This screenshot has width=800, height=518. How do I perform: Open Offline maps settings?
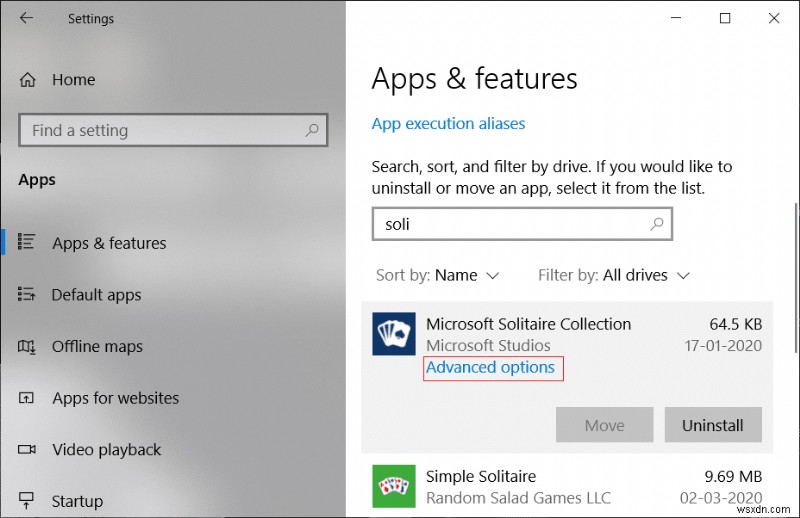(97, 347)
